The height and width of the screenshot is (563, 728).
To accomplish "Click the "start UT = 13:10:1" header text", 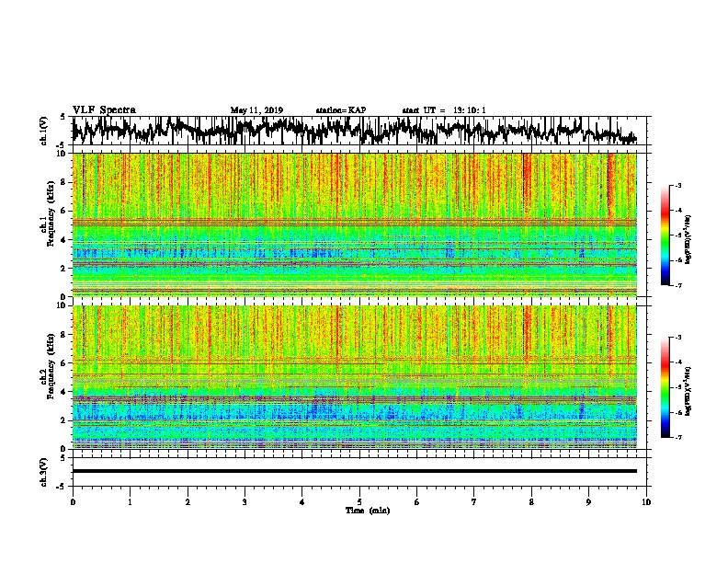I will tap(444, 110).
